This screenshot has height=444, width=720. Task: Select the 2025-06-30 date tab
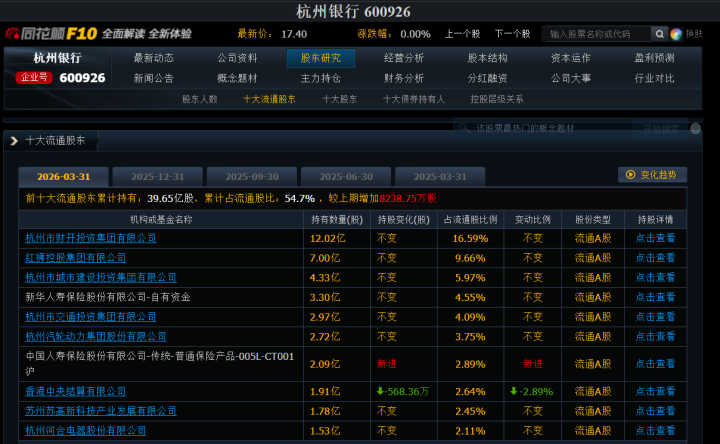tap(346, 177)
